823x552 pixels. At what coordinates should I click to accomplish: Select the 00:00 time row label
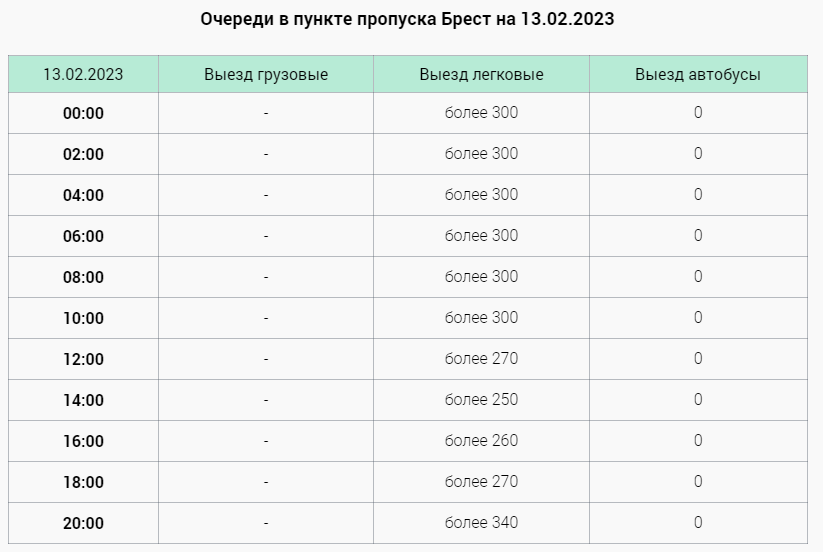tap(83, 113)
